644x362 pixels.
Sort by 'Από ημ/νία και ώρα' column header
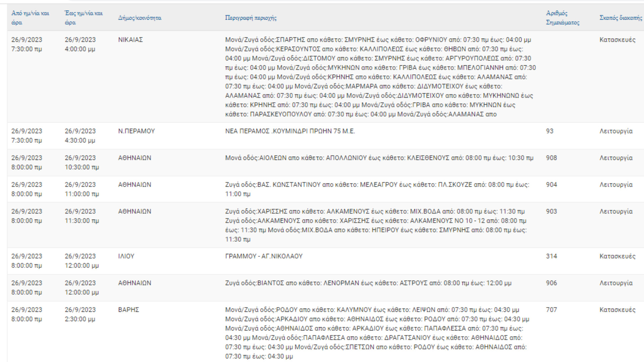tap(30, 18)
